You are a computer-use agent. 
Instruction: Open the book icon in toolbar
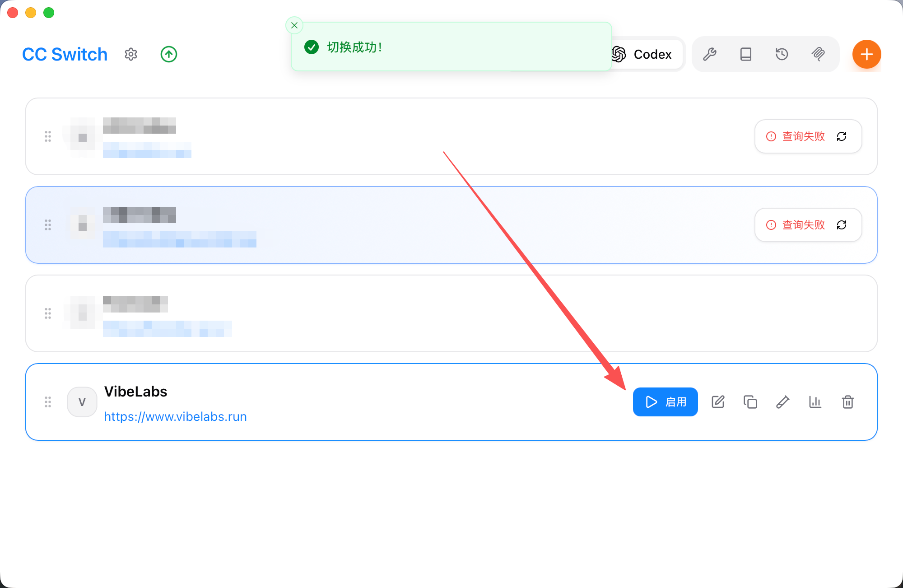(x=746, y=54)
